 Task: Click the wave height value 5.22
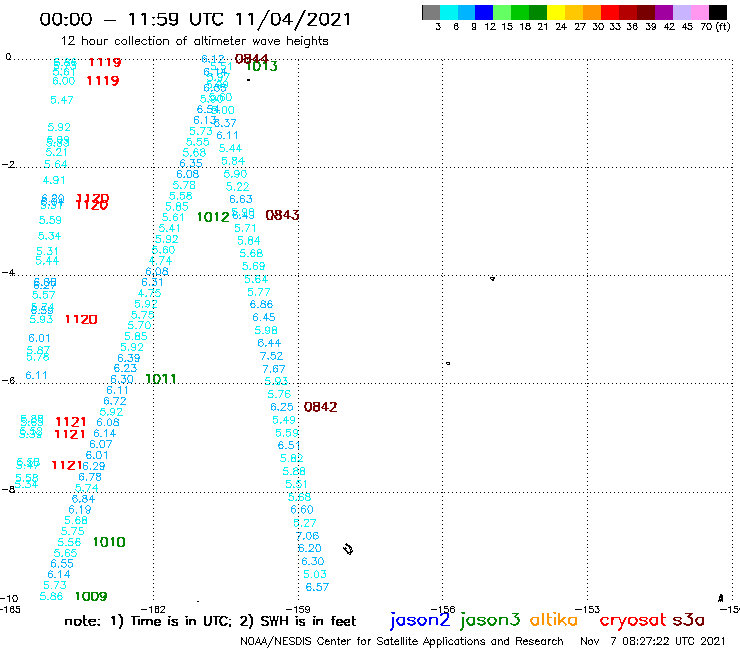pyautogui.click(x=237, y=186)
